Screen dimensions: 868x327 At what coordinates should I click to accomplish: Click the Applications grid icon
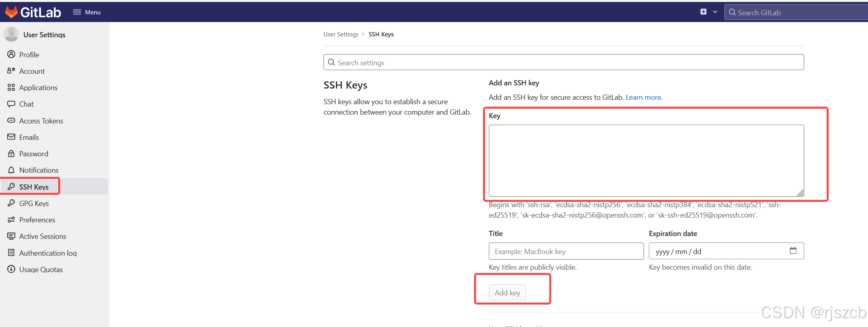11,87
